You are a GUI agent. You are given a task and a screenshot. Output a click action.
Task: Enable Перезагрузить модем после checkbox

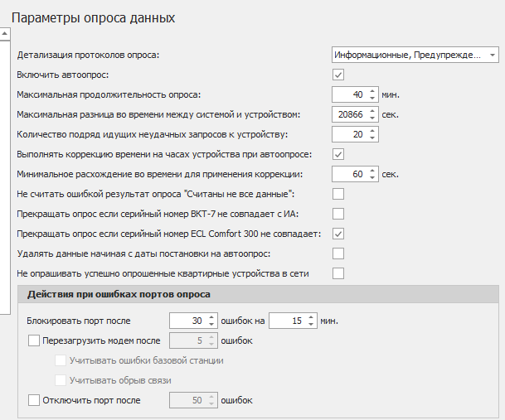point(34,340)
